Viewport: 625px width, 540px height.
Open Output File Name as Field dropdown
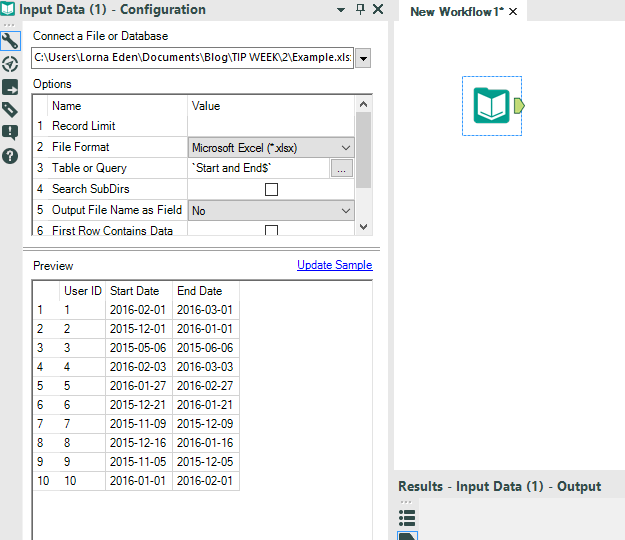click(x=271, y=210)
